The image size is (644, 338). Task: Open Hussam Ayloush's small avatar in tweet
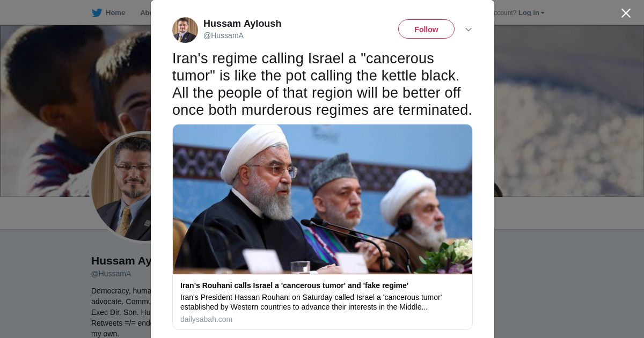[x=185, y=30]
